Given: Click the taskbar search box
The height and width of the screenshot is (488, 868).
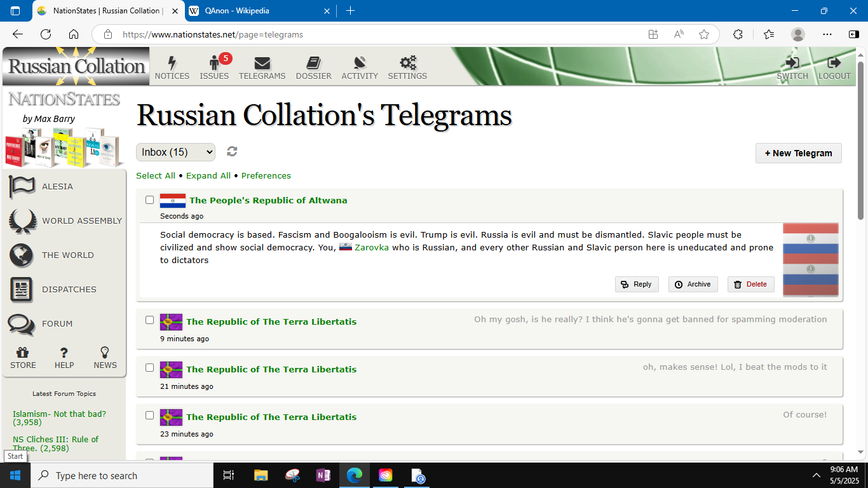Looking at the screenshot, I should pos(122,475).
